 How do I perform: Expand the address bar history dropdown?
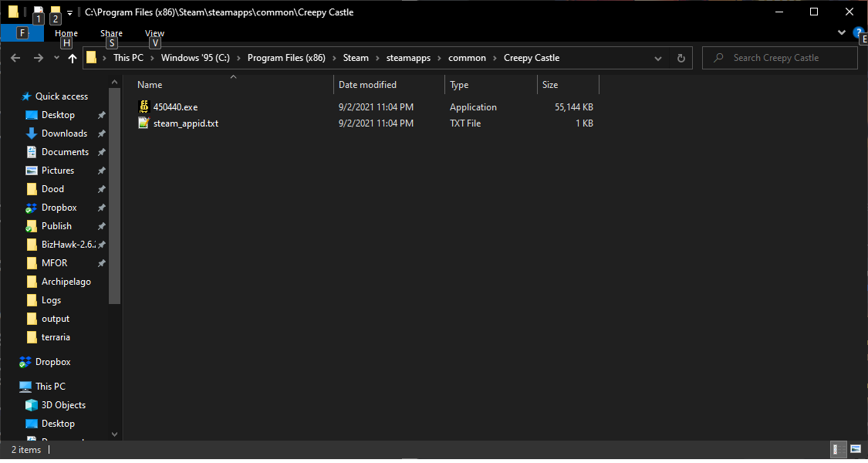(x=658, y=57)
